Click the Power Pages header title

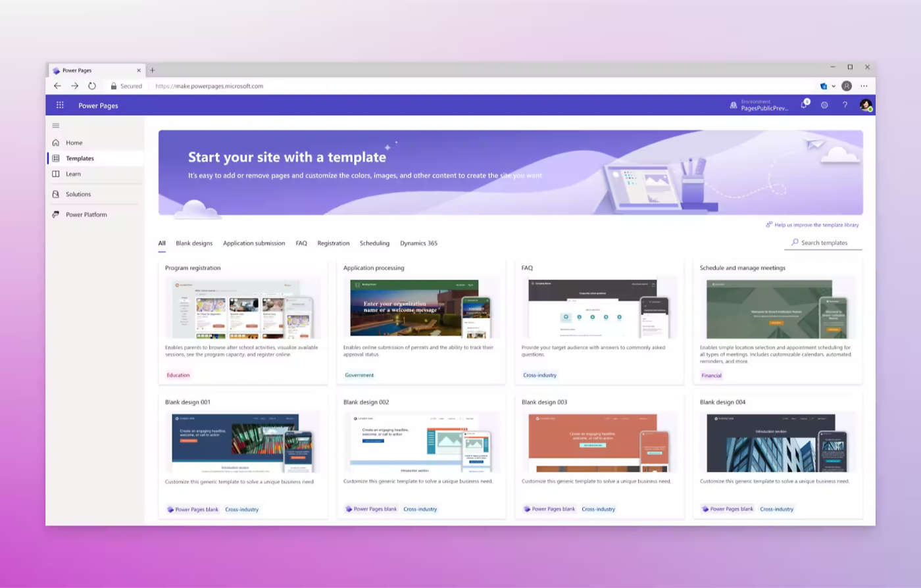tap(98, 106)
